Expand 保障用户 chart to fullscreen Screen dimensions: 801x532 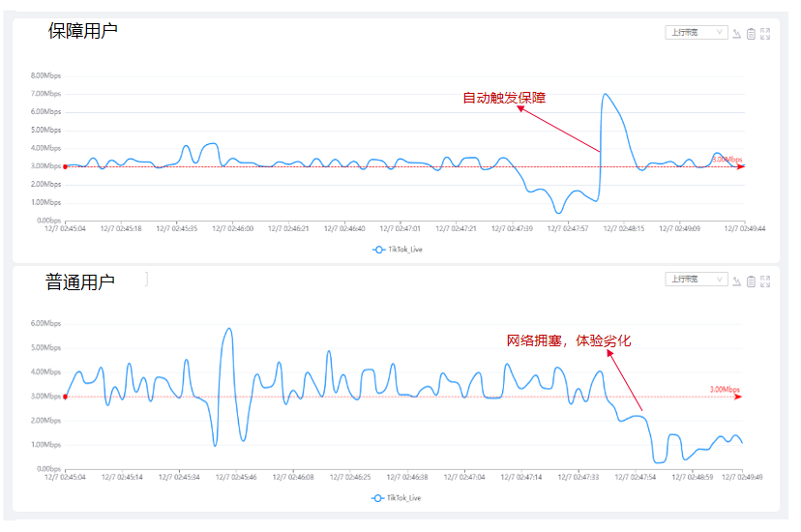(x=765, y=34)
